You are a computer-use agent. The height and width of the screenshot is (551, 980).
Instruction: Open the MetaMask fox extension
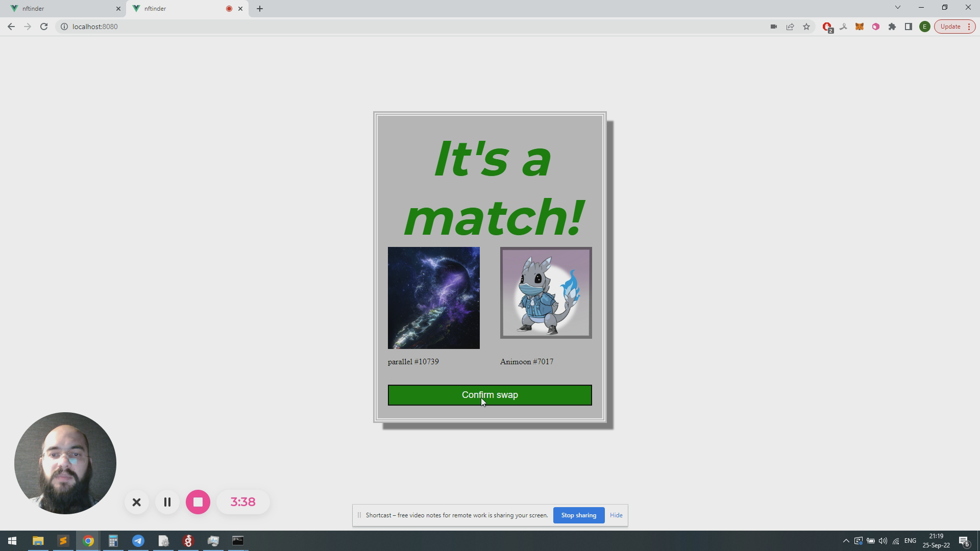pyautogui.click(x=860, y=27)
